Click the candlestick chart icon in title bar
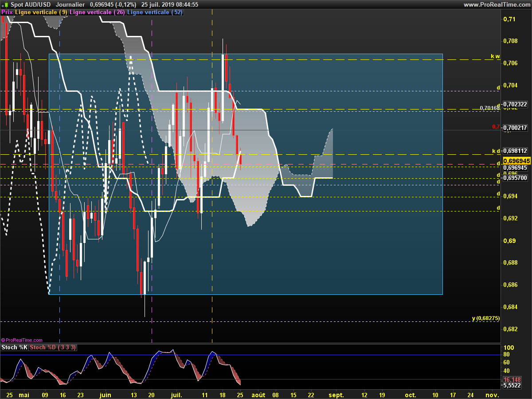The height and width of the screenshot is (399, 532). point(5,4)
